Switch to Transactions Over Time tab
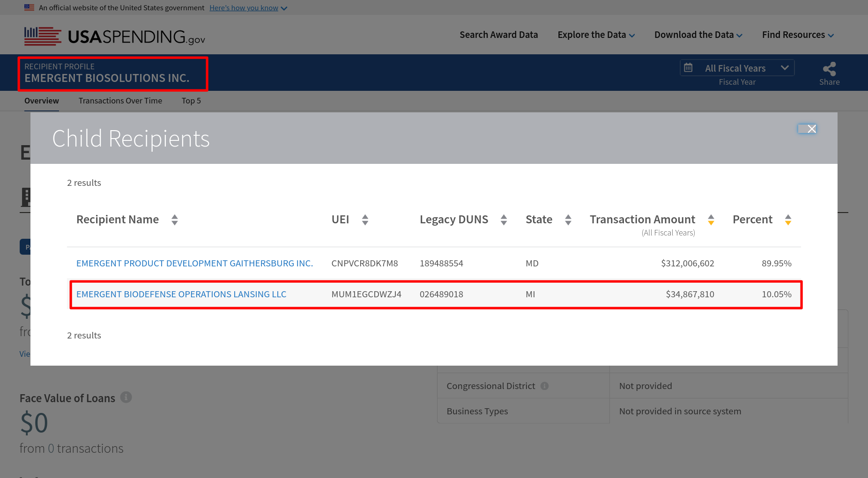The image size is (868, 478). click(120, 101)
